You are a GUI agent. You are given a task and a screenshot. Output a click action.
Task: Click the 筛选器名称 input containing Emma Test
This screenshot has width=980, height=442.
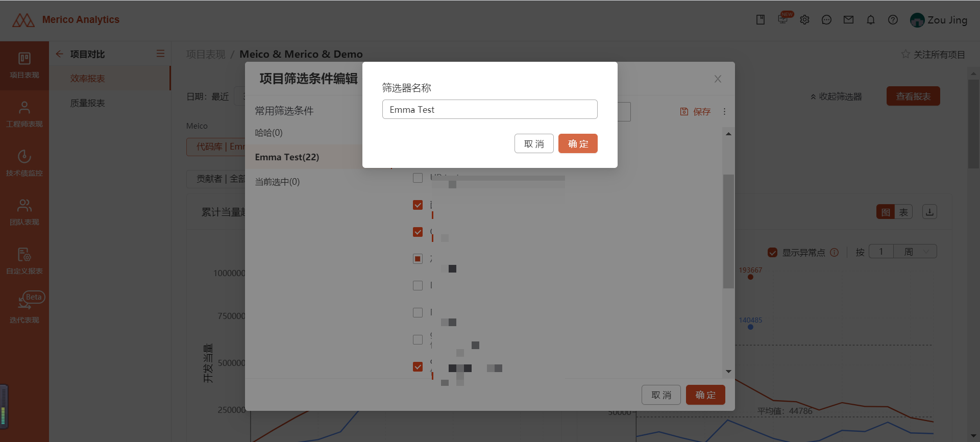click(490, 109)
